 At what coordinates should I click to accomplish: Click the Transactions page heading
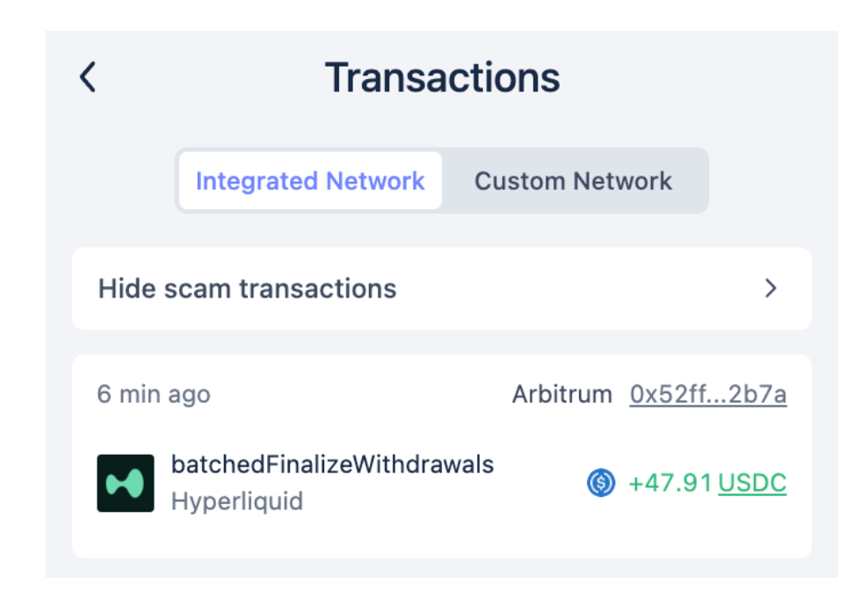click(x=442, y=77)
